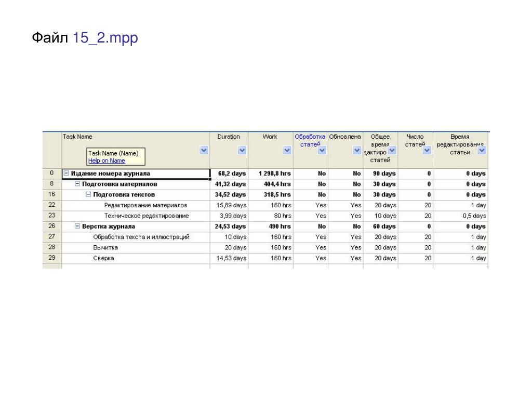
Task: Click the 0,5 days editing time cell
Action: 461,216
